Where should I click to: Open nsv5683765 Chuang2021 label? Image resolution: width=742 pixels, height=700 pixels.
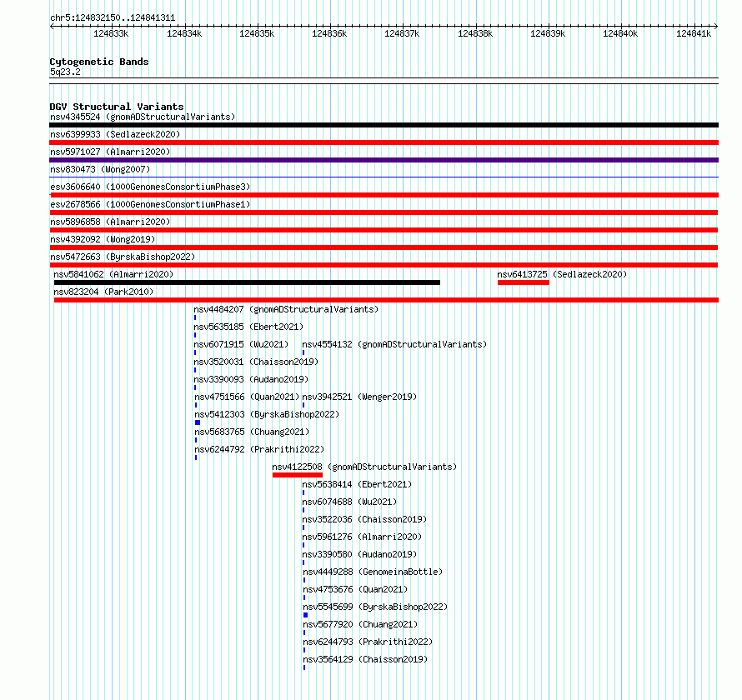click(252, 432)
